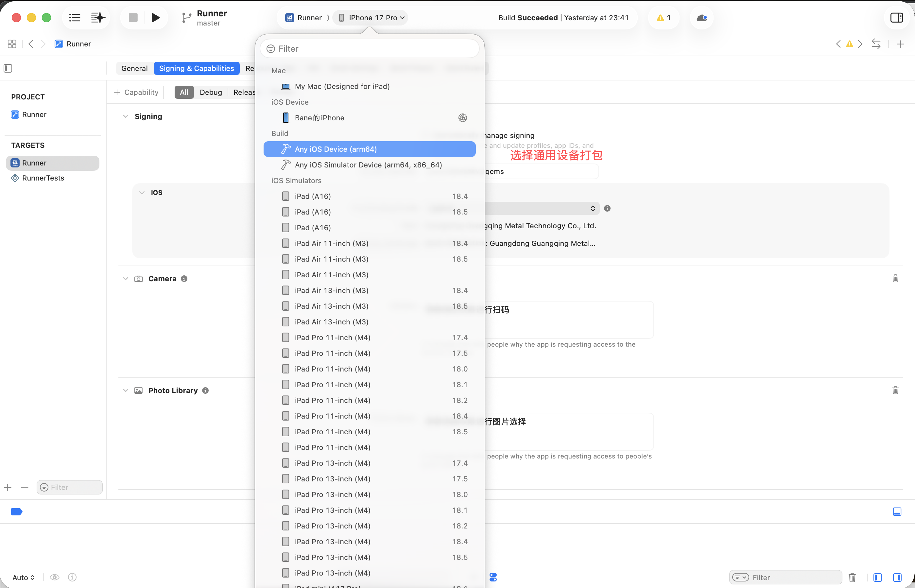Click the Stop build button
Viewport: 915px width, 588px height.
click(x=133, y=18)
